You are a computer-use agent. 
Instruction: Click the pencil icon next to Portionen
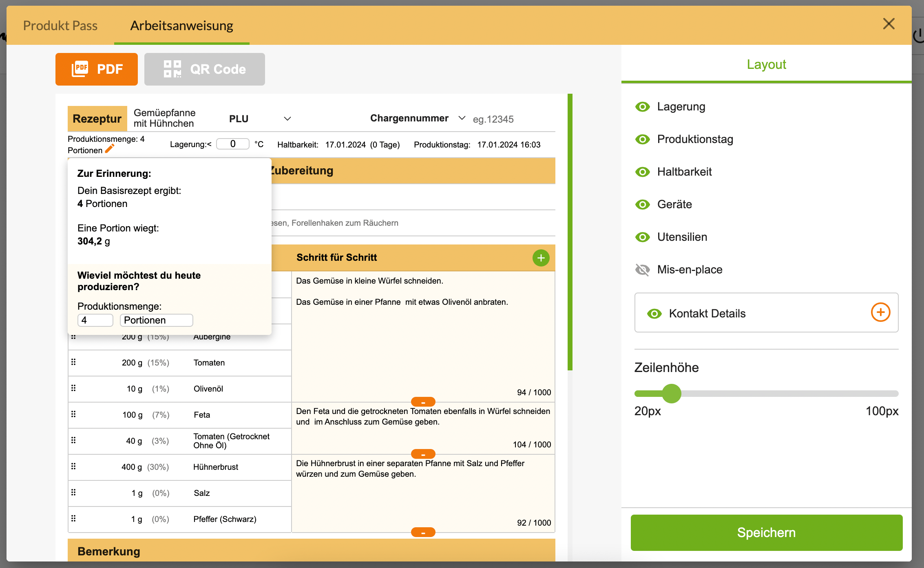pyautogui.click(x=109, y=149)
